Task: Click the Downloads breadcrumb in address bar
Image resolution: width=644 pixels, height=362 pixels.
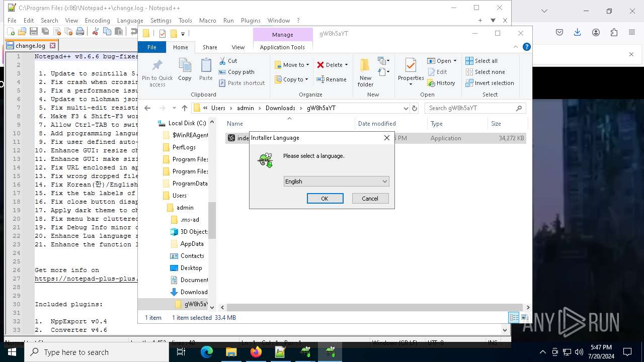Action: point(280,108)
